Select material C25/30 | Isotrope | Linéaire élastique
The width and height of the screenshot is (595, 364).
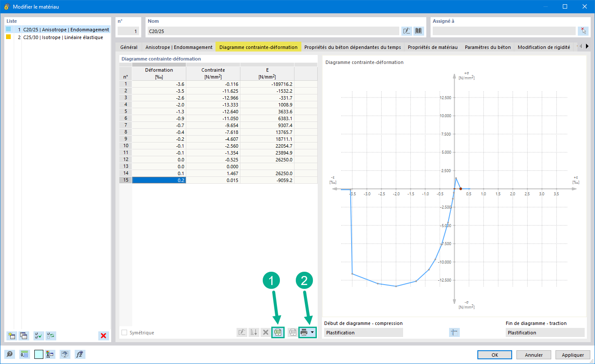(x=58, y=37)
